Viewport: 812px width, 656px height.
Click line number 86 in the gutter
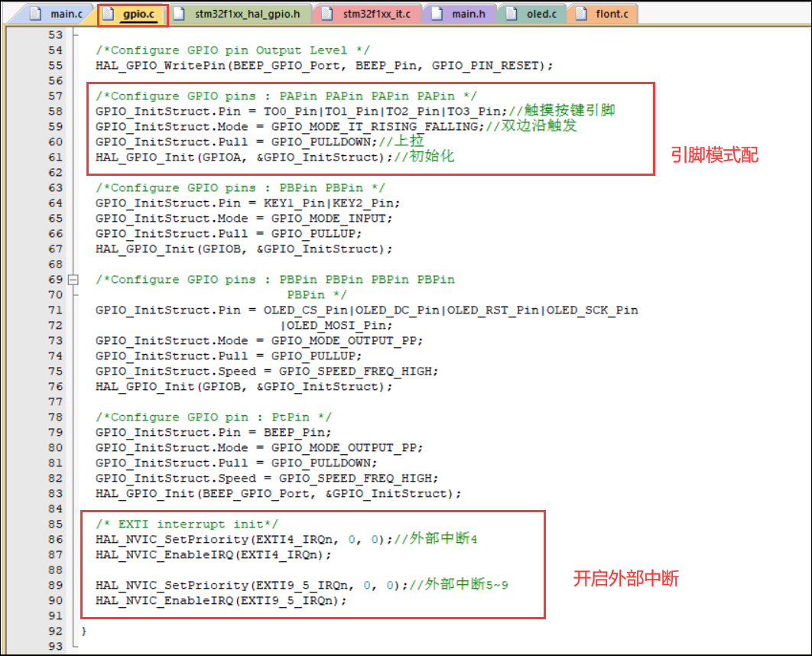tap(55, 540)
